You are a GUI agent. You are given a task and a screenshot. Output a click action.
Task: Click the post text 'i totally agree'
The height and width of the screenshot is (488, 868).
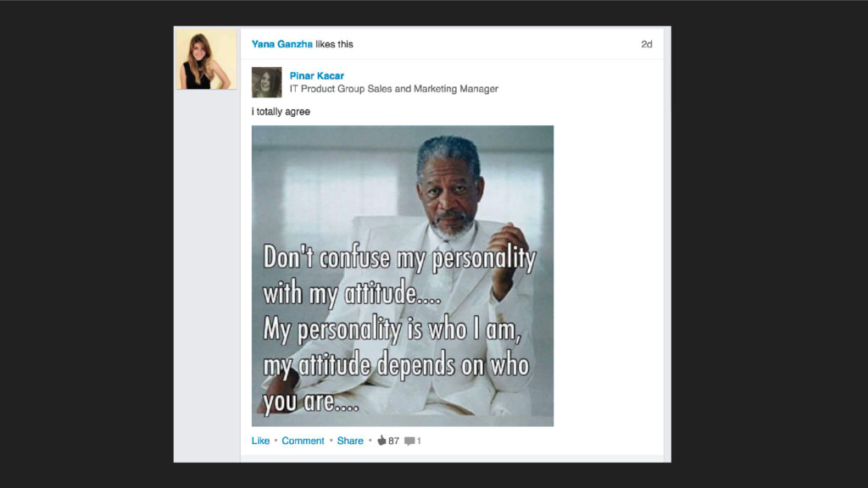[281, 112]
